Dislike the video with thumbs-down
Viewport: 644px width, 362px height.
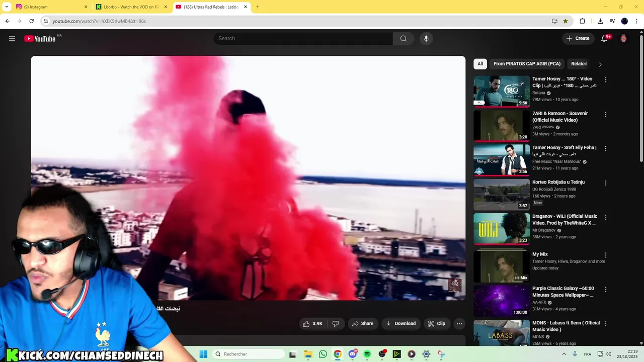tap(336, 324)
